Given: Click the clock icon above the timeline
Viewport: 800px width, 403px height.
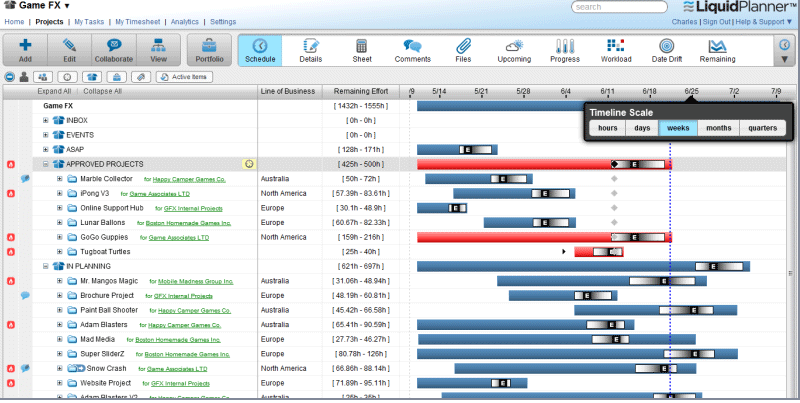Looking at the screenshot, I should click(x=784, y=45).
